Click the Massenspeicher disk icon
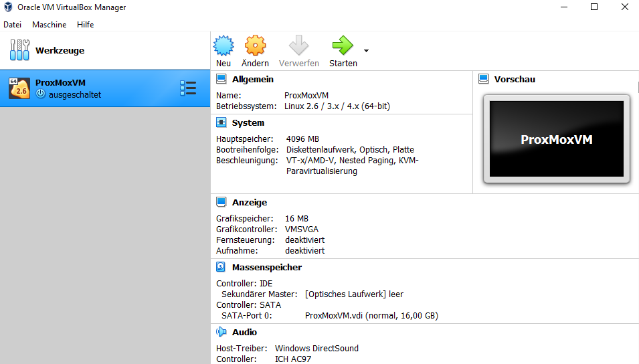 221,267
